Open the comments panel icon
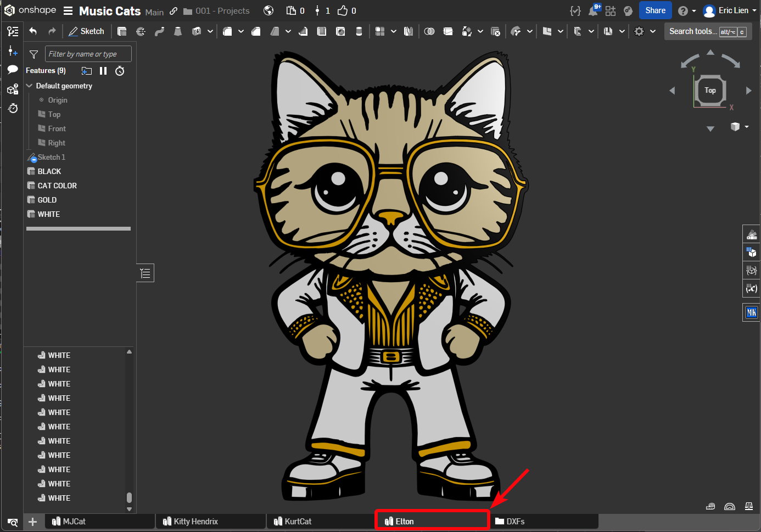 [13, 69]
